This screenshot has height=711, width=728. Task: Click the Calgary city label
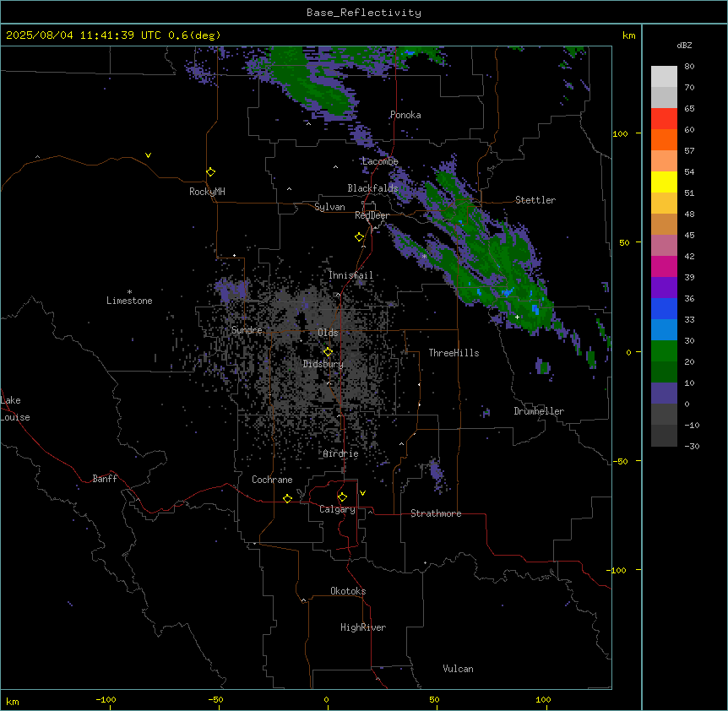[337, 509]
